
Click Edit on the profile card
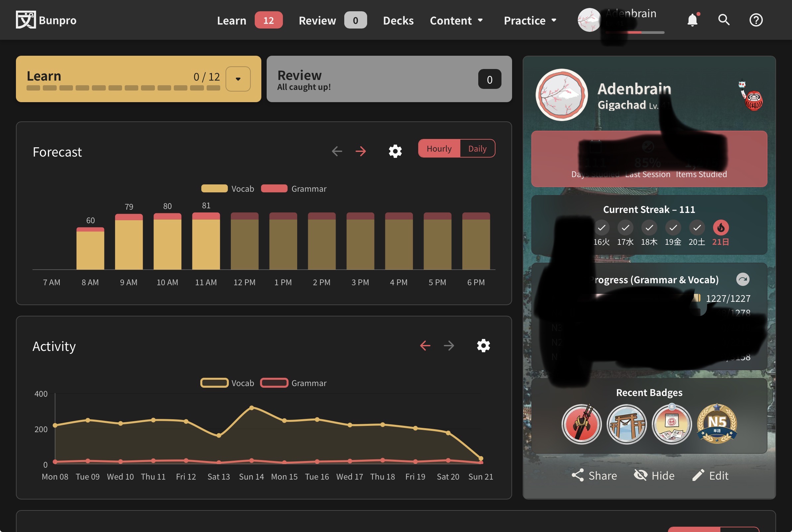[710, 475]
